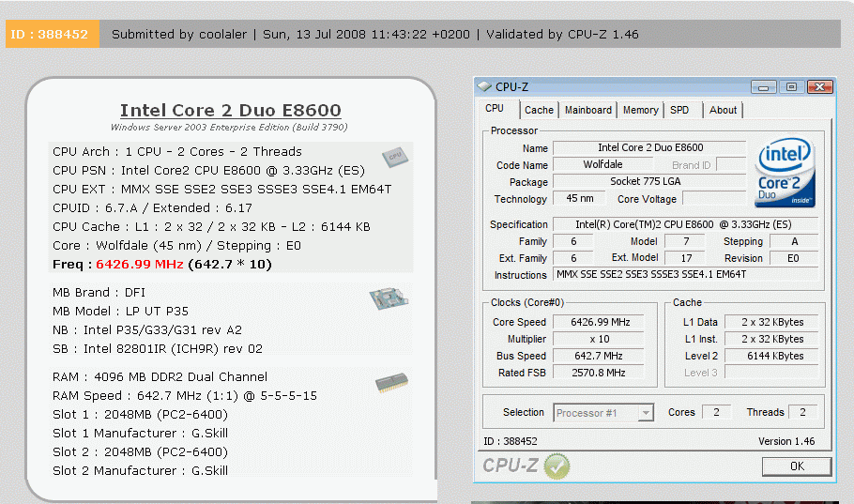Go to the SPD tab
The height and width of the screenshot is (504, 854).
click(679, 110)
